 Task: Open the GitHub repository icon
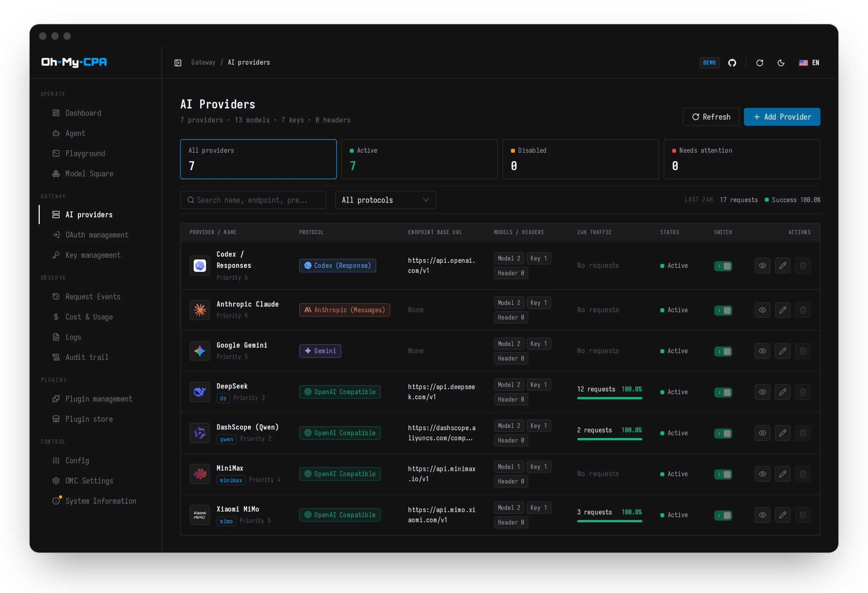point(732,63)
